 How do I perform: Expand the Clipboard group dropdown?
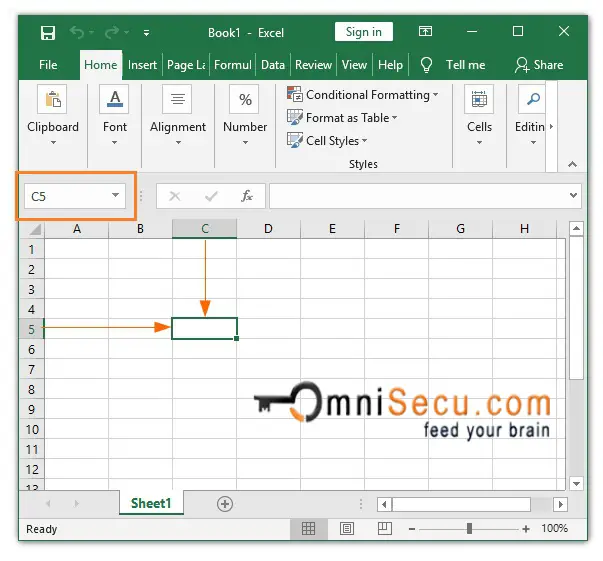[53, 142]
